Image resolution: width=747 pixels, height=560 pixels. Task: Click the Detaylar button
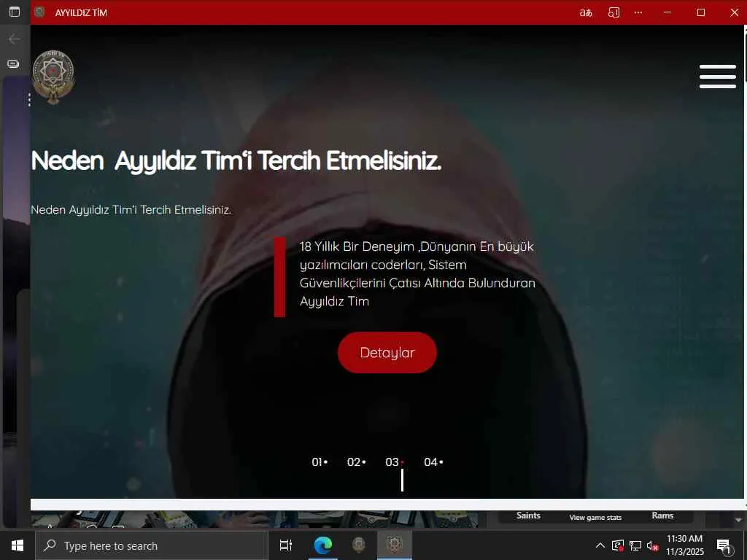pos(387,352)
